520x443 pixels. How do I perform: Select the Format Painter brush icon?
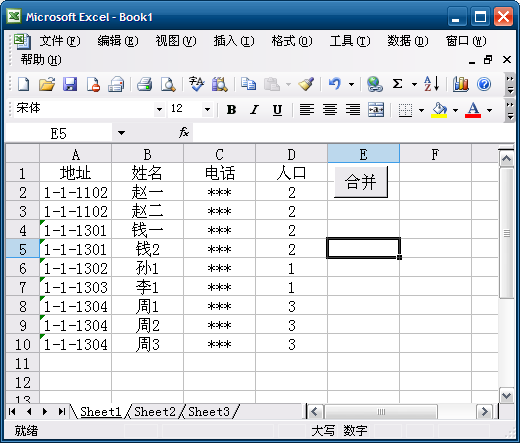pyautogui.click(x=306, y=84)
